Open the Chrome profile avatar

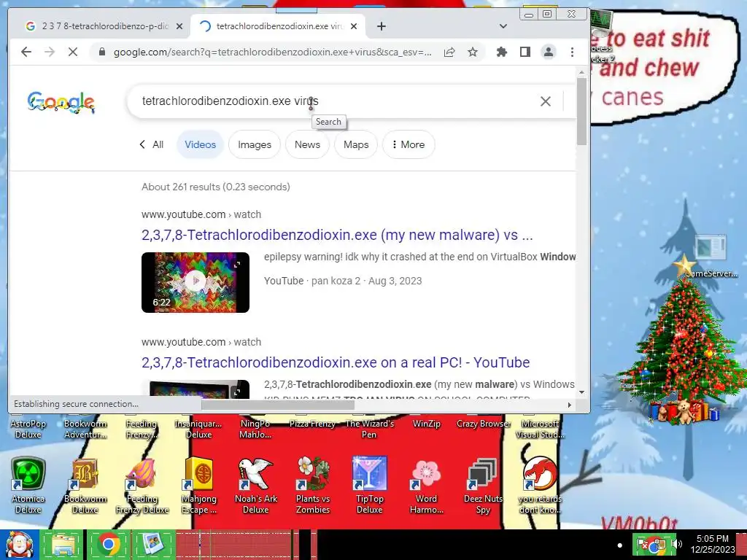pos(549,52)
